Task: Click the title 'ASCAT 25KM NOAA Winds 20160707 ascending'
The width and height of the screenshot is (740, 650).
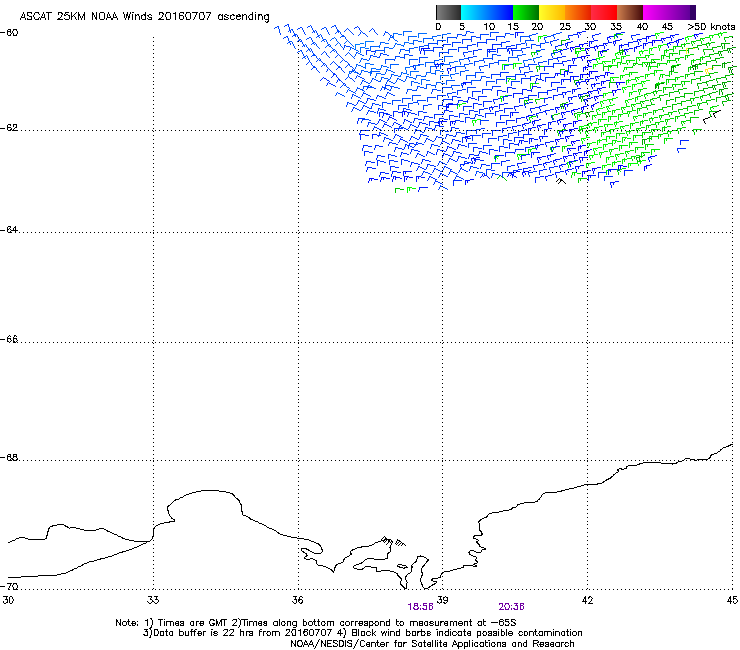Action: pos(144,17)
